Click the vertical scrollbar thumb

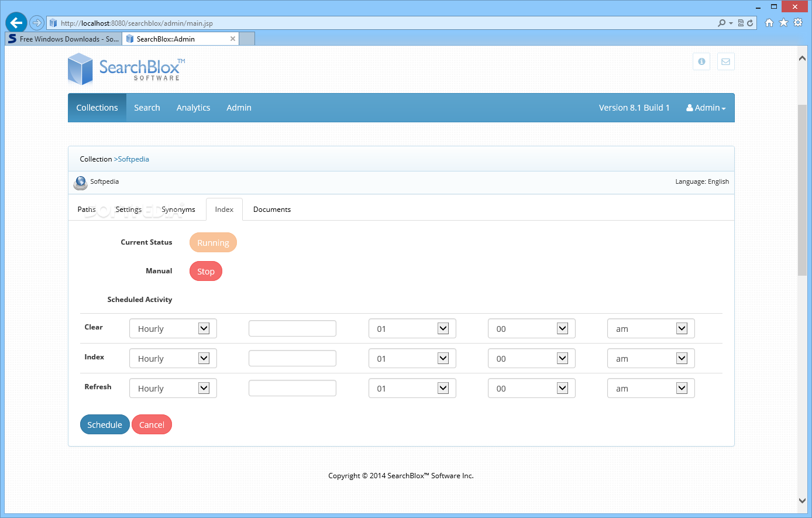click(x=802, y=190)
